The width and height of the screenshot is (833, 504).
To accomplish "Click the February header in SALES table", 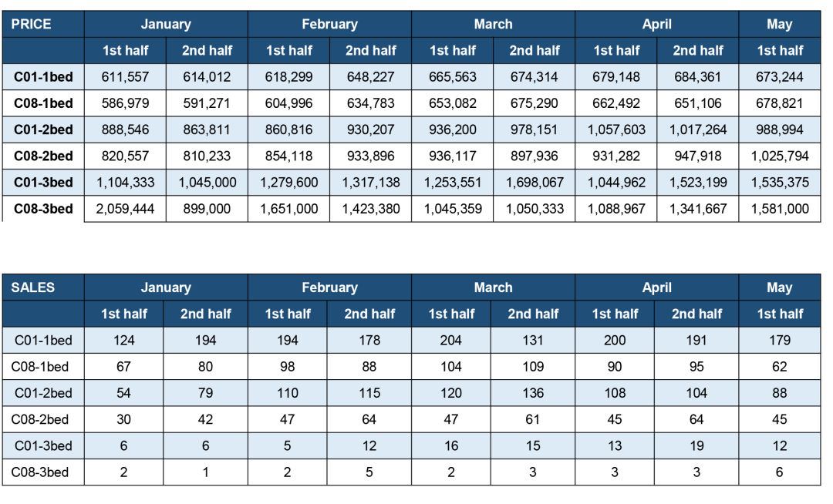I will pos(329,287).
